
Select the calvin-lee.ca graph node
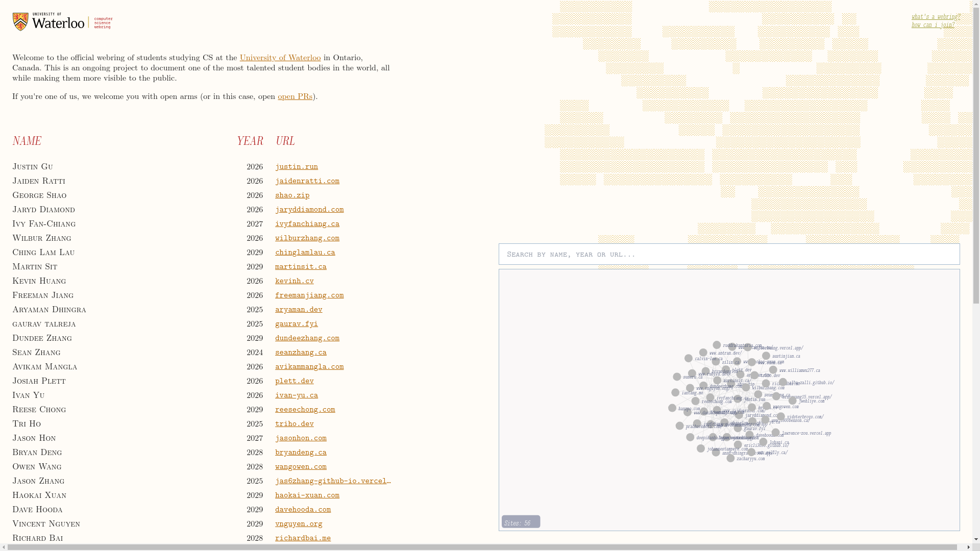pos(689,359)
